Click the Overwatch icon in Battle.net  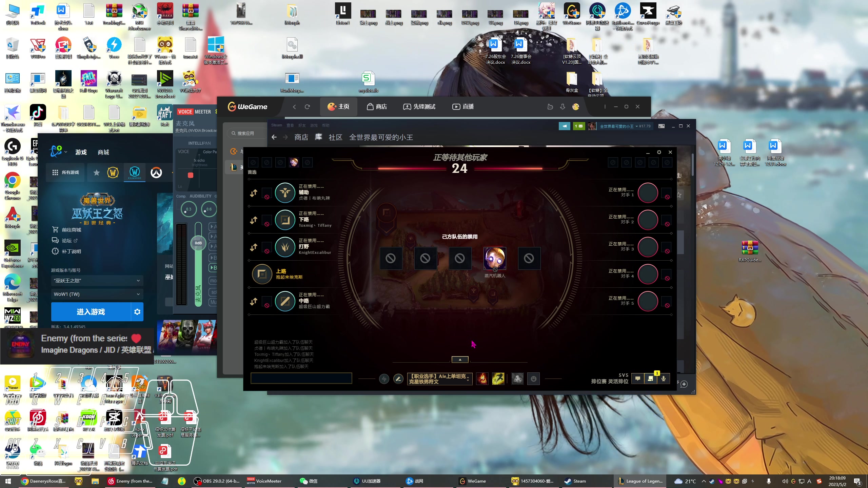pos(156,172)
